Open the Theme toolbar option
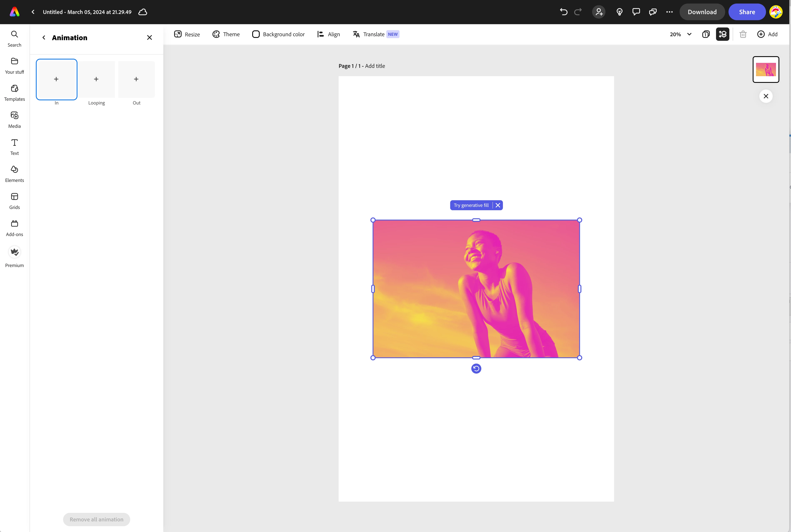The width and height of the screenshot is (791, 532). [x=226, y=34]
